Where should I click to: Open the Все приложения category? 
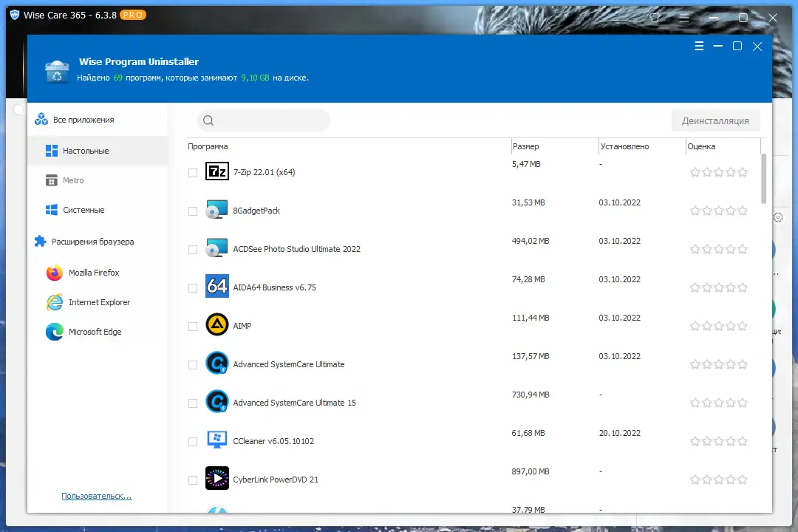tap(98, 120)
